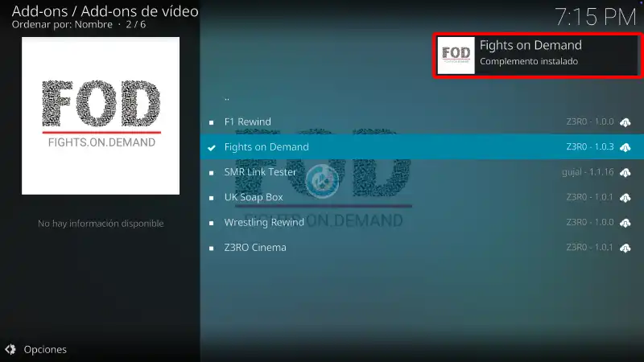
Task: Click the SMR Link Tester cloud download icon
Action: click(x=625, y=172)
